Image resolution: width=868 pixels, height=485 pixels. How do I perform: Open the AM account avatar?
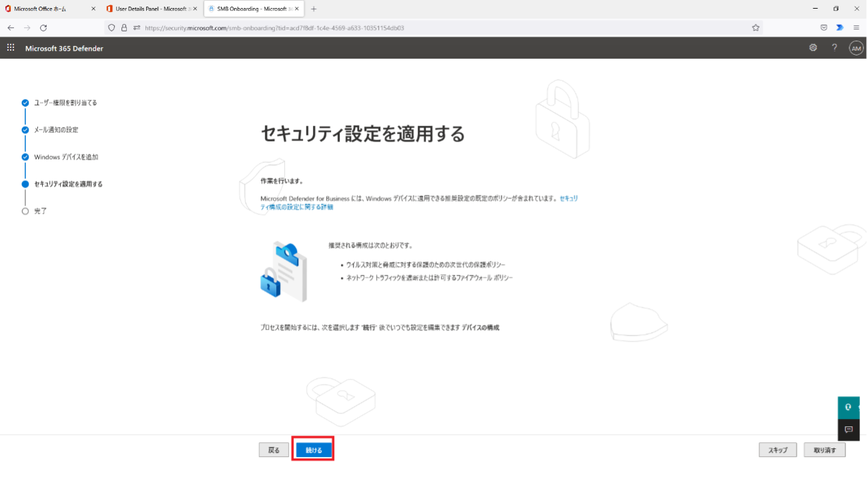tap(856, 48)
